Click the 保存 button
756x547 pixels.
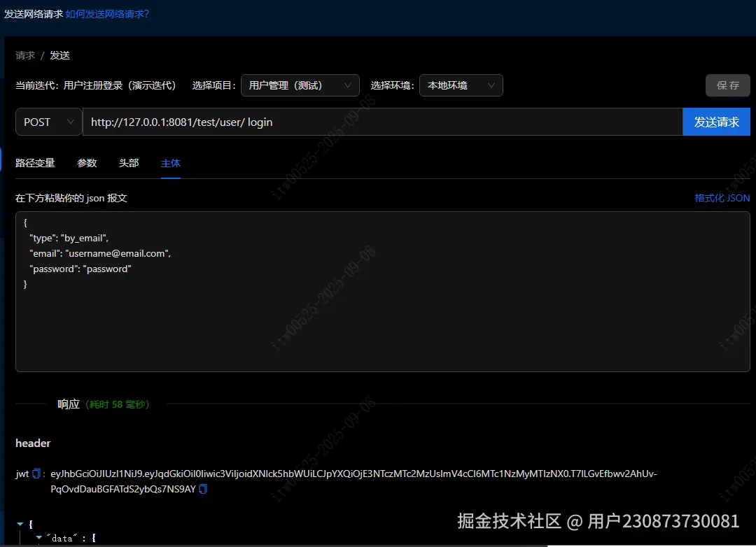pos(727,85)
